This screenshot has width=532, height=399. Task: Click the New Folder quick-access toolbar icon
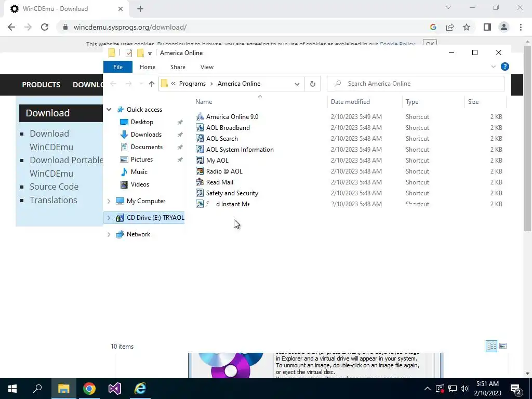[140, 53]
